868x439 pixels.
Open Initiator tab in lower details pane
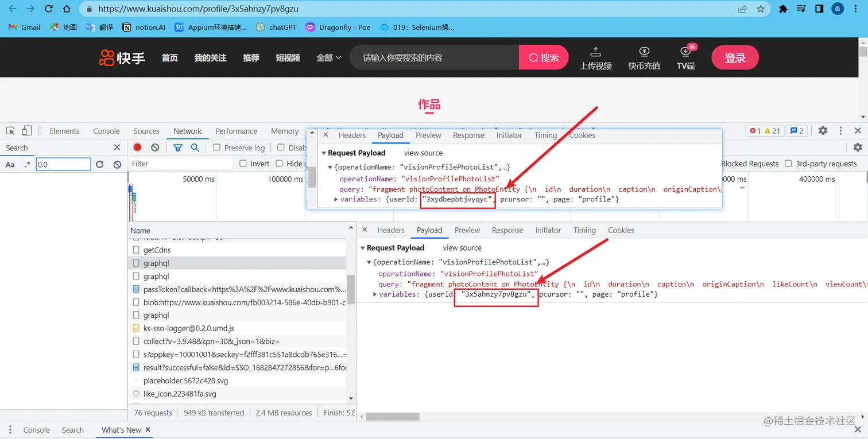tap(548, 230)
